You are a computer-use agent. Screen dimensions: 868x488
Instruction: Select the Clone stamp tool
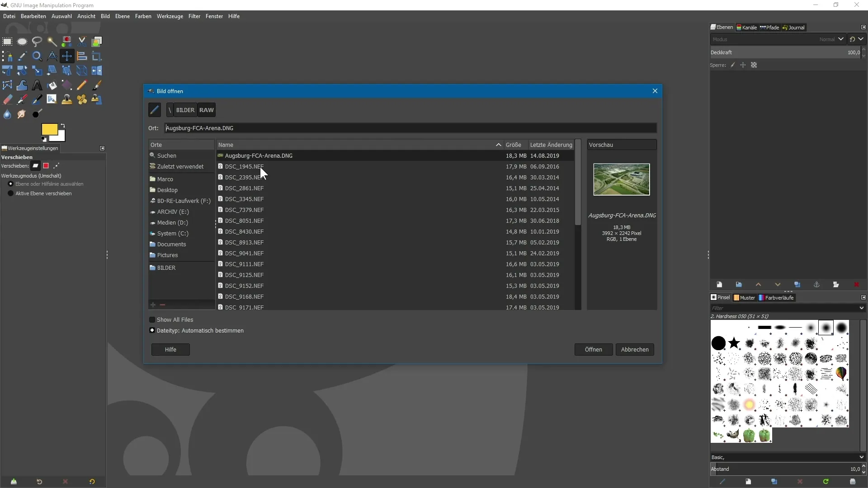pyautogui.click(x=67, y=99)
